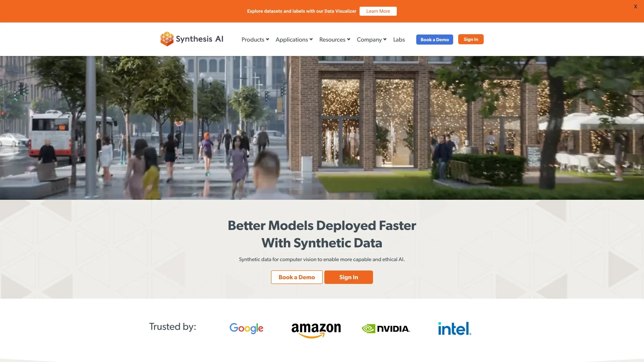Click the Book a Demo header button
This screenshot has height=362, width=644.
coord(435,39)
